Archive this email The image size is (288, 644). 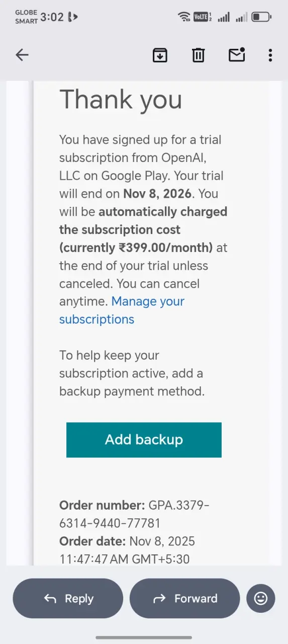click(160, 55)
